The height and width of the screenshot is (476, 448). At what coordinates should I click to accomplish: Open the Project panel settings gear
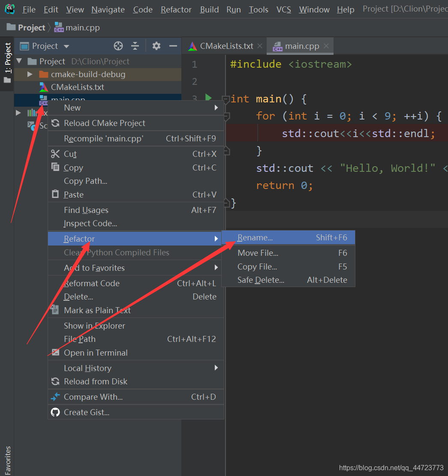[x=156, y=46]
